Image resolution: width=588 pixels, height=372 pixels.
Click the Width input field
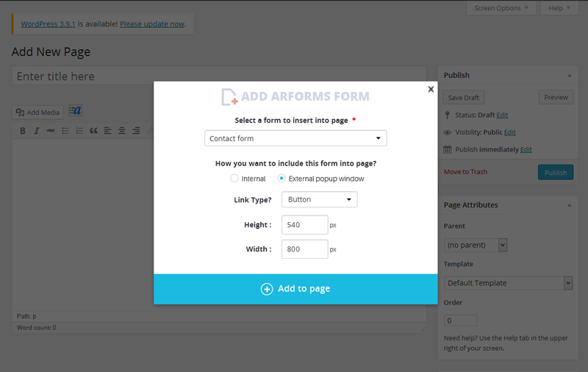(x=305, y=249)
